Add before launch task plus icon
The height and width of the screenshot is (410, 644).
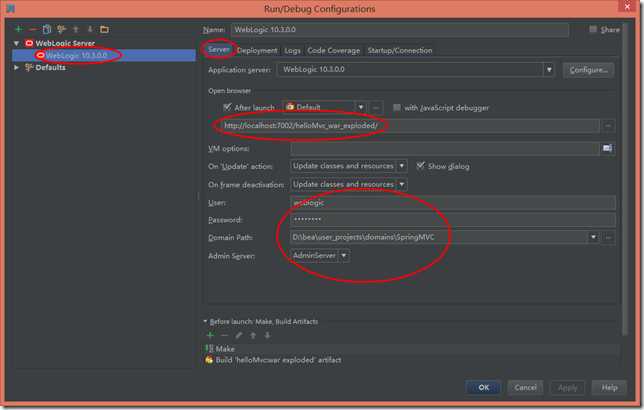tap(210, 335)
